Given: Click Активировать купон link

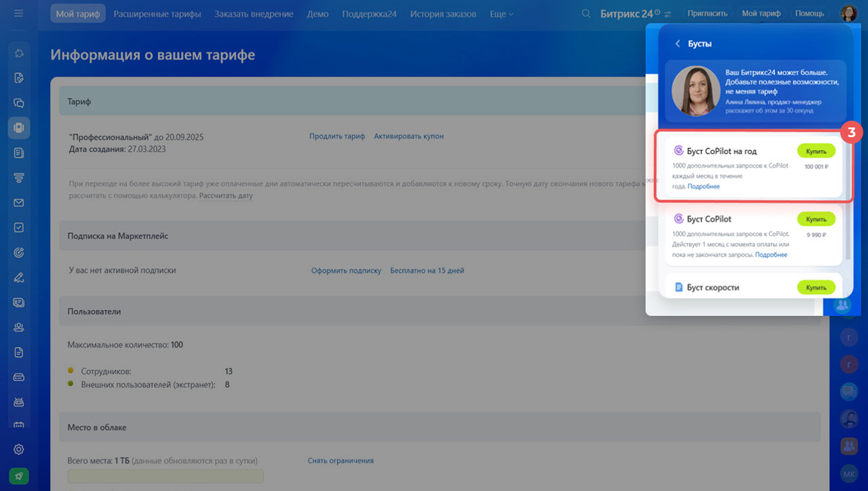Looking at the screenshot, I should [408, 136].
